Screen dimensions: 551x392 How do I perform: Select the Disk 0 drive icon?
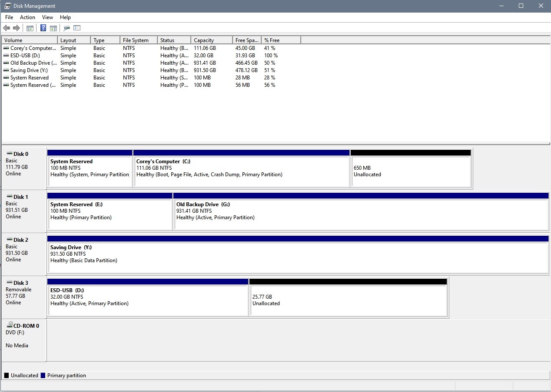[x=10, y=154]
